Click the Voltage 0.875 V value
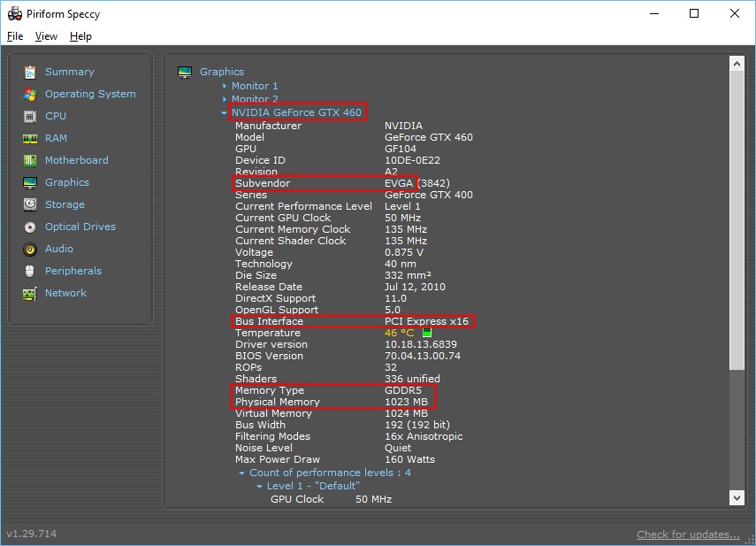Screen dimensions: 756x546 pos(404,252)
